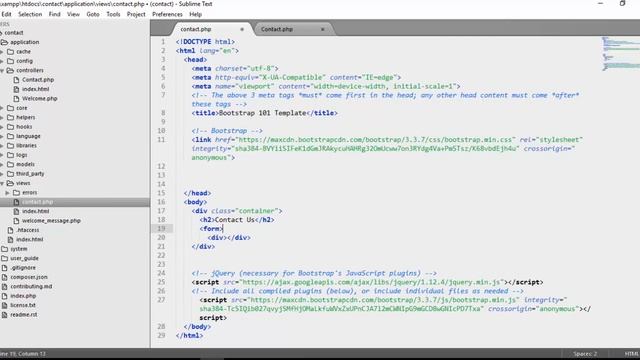Click the views folder icon
Viewport: 640px width, 360px height.
tap(11, 183)
